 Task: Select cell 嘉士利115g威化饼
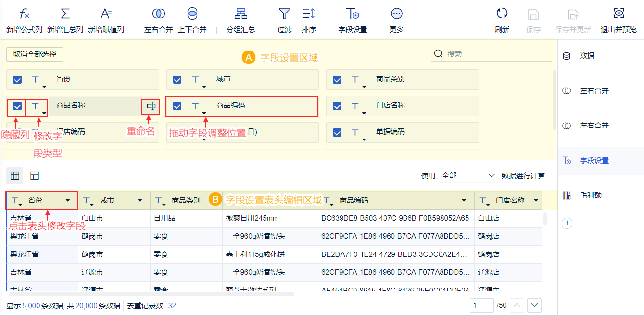[x=270, y=254]
